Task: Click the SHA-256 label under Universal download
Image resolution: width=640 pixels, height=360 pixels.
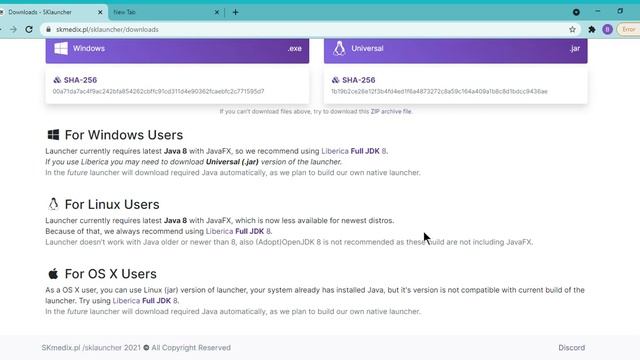Action: coord(358,80)
